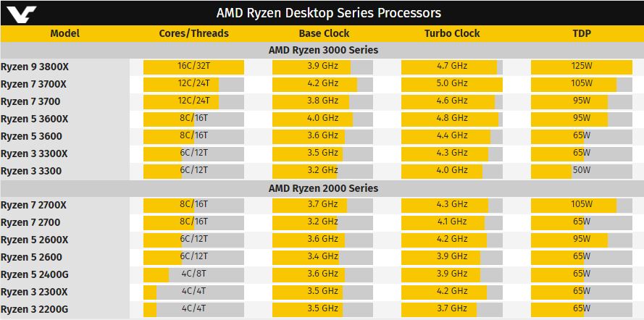Click the Ryzen 5 3600 row label
Viewport: 644px width, 320px height.
(31, 136)
